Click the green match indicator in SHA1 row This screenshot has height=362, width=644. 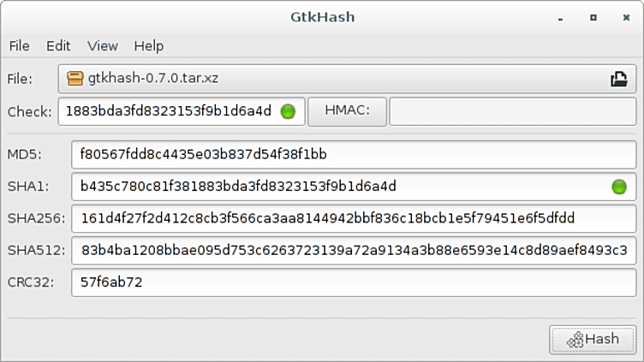tap(618, 187)
